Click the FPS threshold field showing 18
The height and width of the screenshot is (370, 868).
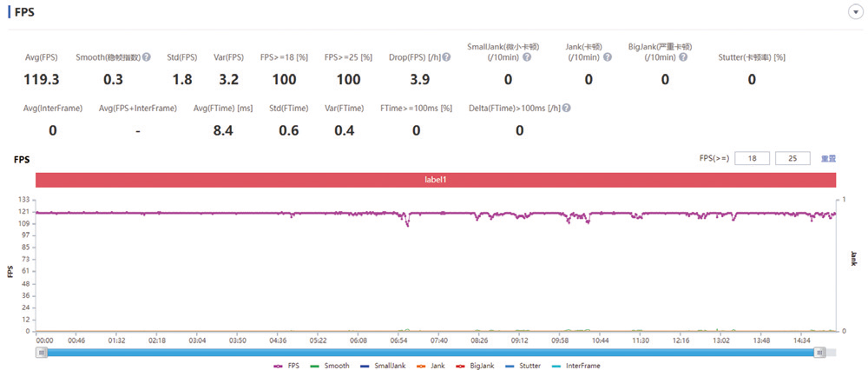(x=753, y=158)
